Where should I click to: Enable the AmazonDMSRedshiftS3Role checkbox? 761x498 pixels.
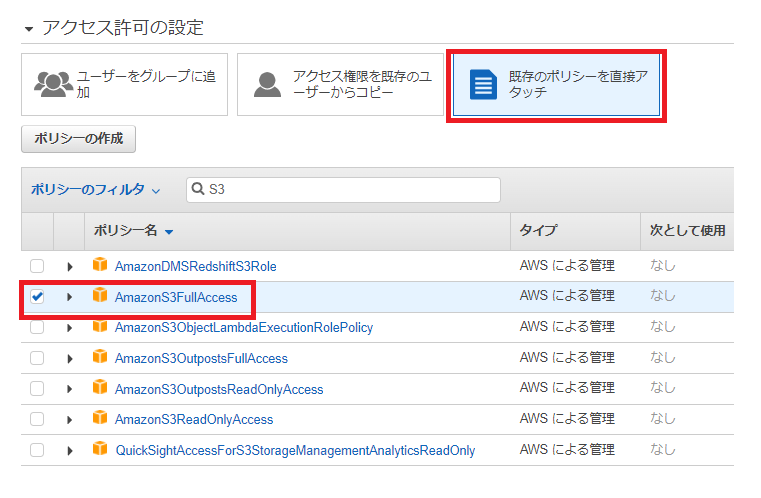click(37, 266)
